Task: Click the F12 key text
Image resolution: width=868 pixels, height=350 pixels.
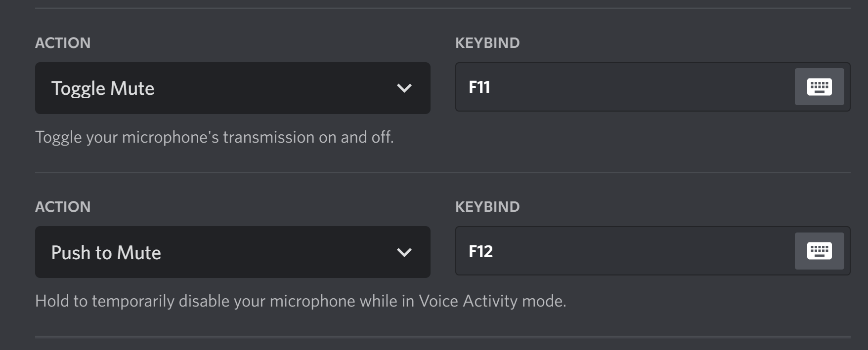Action: 481,251
